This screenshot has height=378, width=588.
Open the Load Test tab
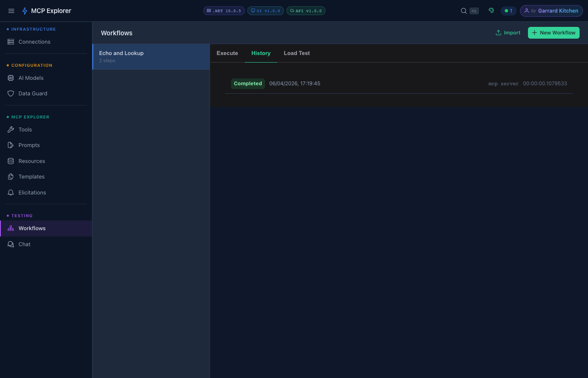pyautogui.click(x=297, y=53)
